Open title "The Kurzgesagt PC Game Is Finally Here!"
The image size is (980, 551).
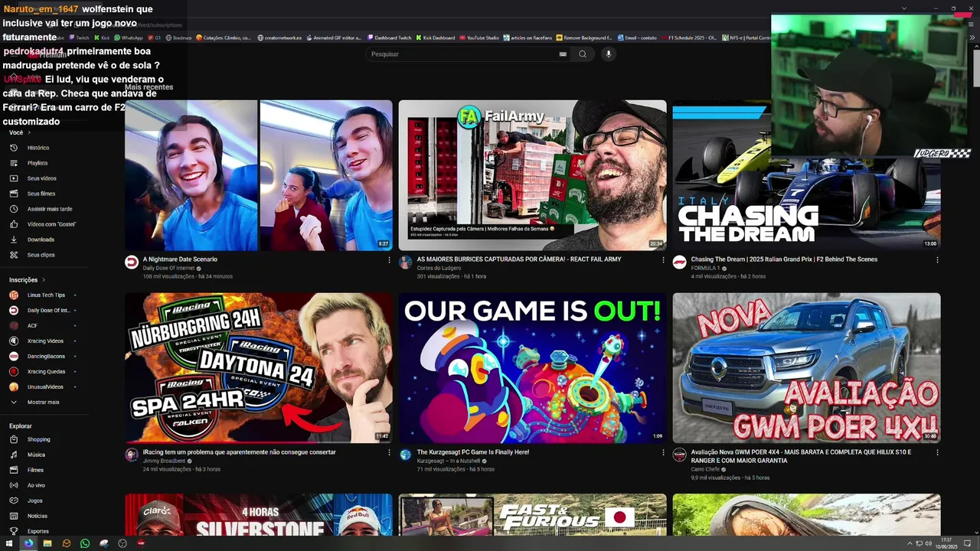click(472, 452)
